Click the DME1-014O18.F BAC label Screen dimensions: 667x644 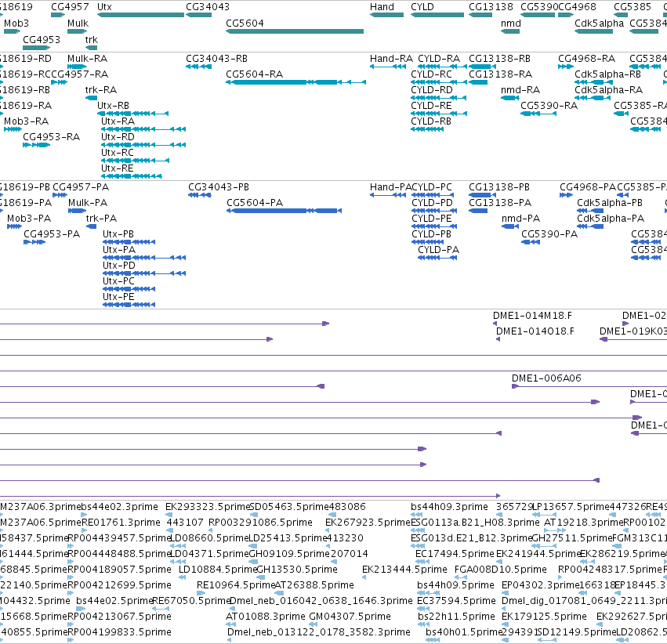(535, 331)
